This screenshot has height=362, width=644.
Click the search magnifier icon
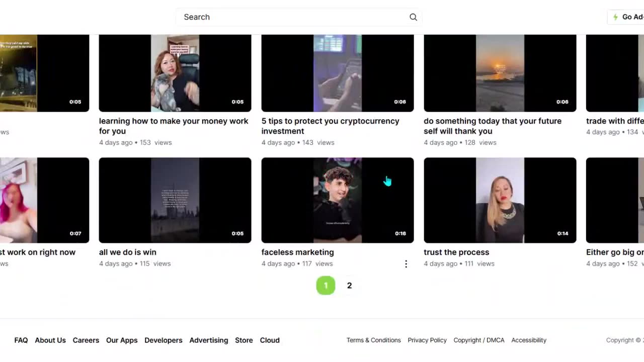pyautogui.click(x=413, y=17)
